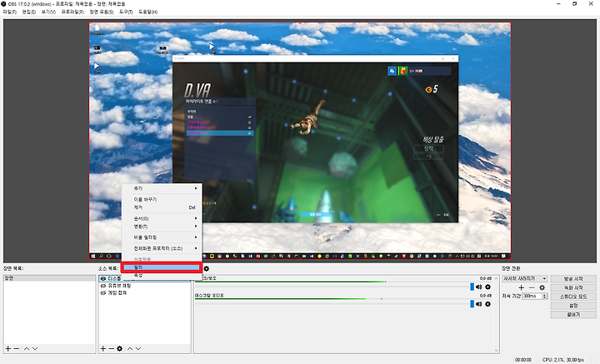Open the 프로파일(P) menu
This screenshot has width=600, height=364.
72,12
